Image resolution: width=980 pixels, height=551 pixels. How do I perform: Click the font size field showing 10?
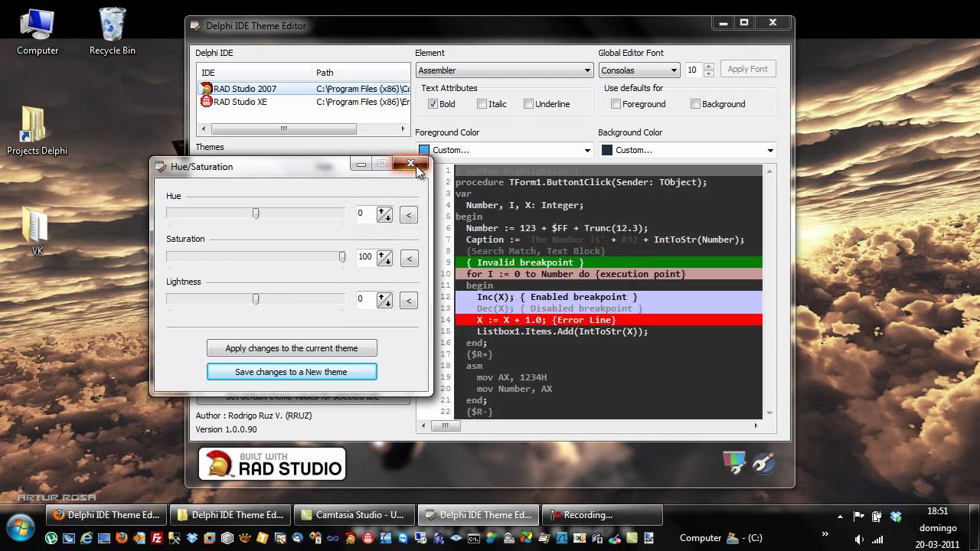(x=693, y=70)
